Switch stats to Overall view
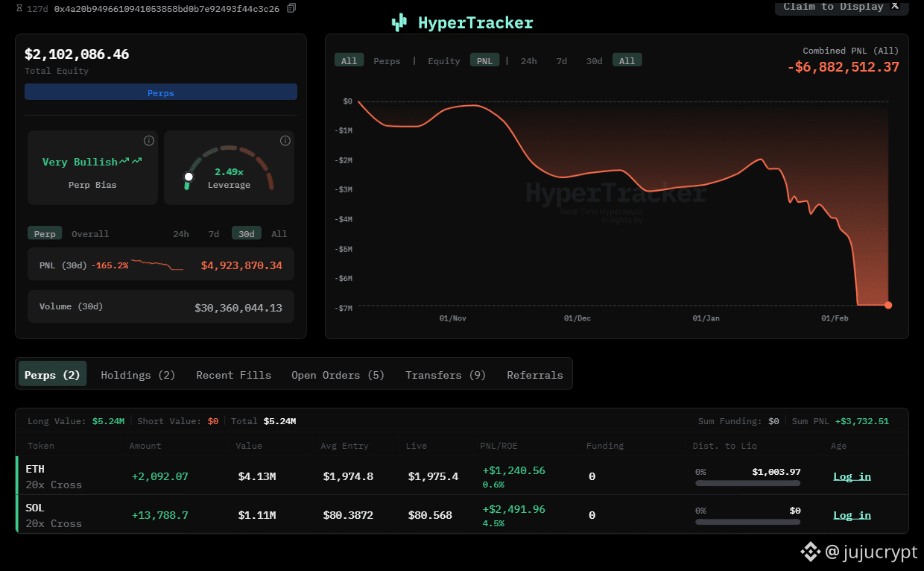The height and width of the screenshot is (571, 924). click(x=90, y=234)
